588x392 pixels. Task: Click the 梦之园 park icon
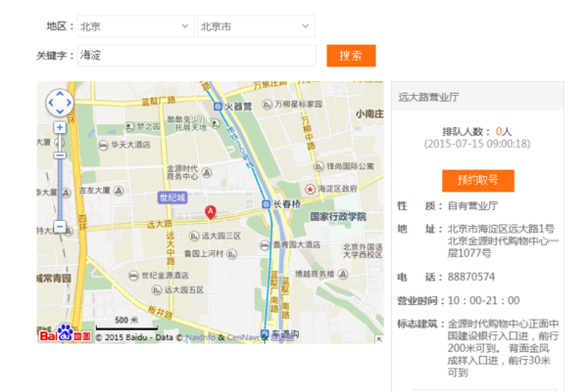(129, 127)
